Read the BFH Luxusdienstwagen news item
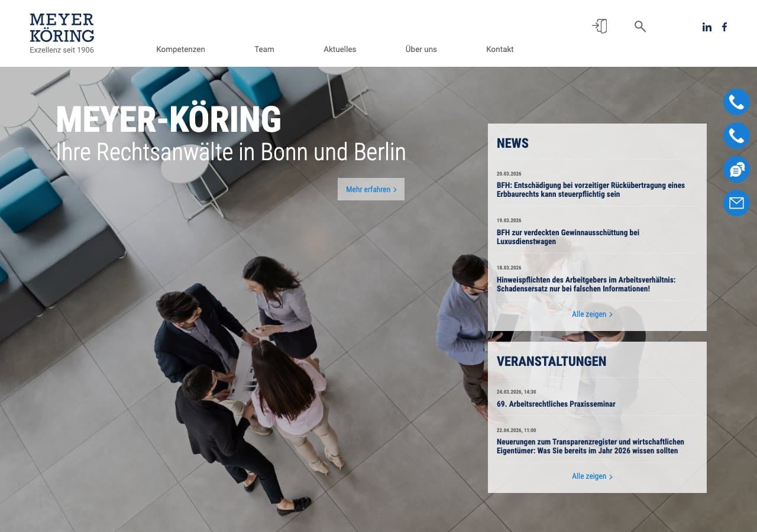 [x=568, y=237]
